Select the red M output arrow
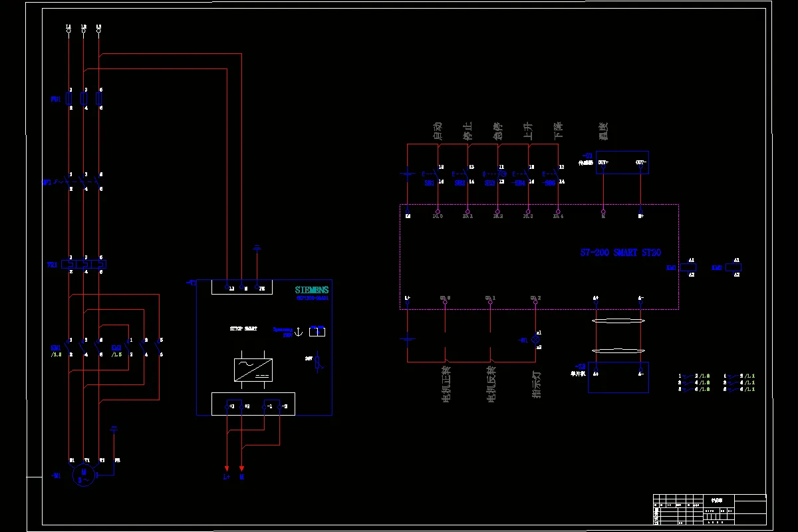This screenshot has height=532, width=798. [241, 467]
